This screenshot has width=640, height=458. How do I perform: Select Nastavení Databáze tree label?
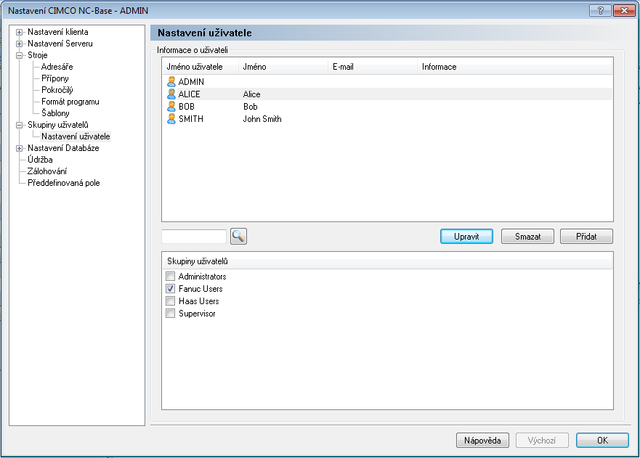click(63, 148)
